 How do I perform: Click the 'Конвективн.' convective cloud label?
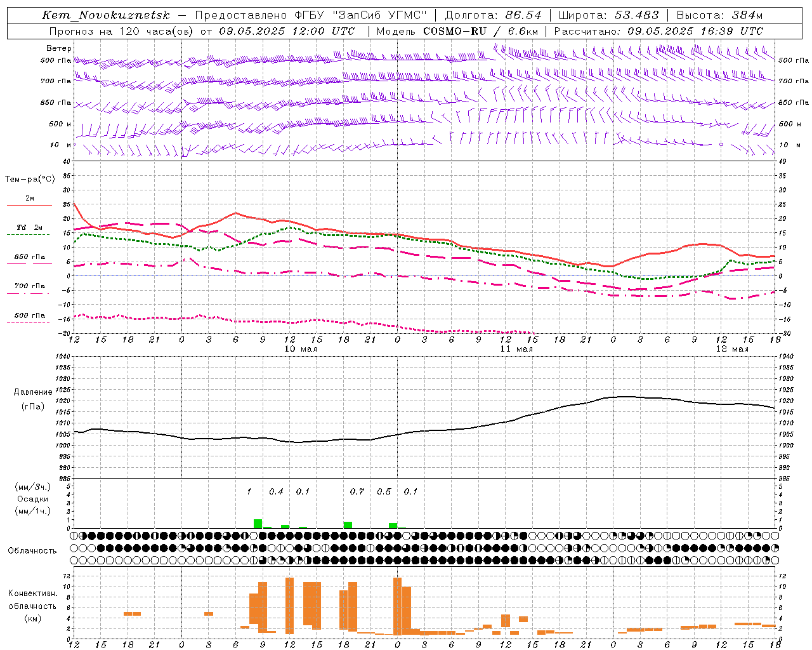click(33, 593)
